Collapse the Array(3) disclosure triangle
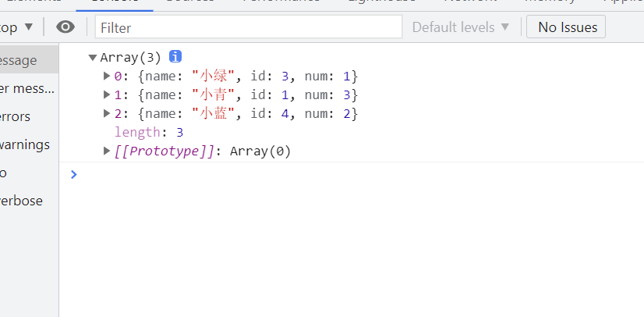The height and width of the screenshot is (317, 644). point(93,57)
